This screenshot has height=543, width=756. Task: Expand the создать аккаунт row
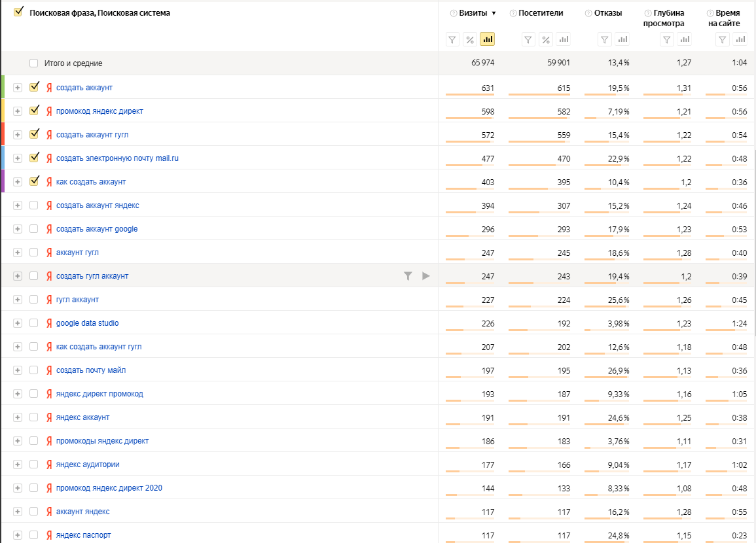point(18,88)
